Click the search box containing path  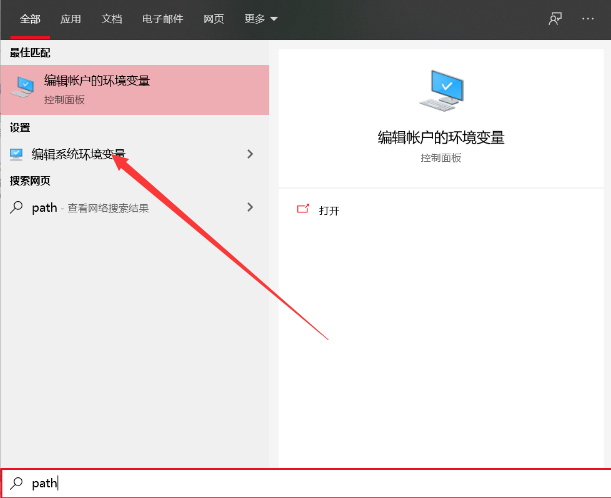click(x=306, y=483)
